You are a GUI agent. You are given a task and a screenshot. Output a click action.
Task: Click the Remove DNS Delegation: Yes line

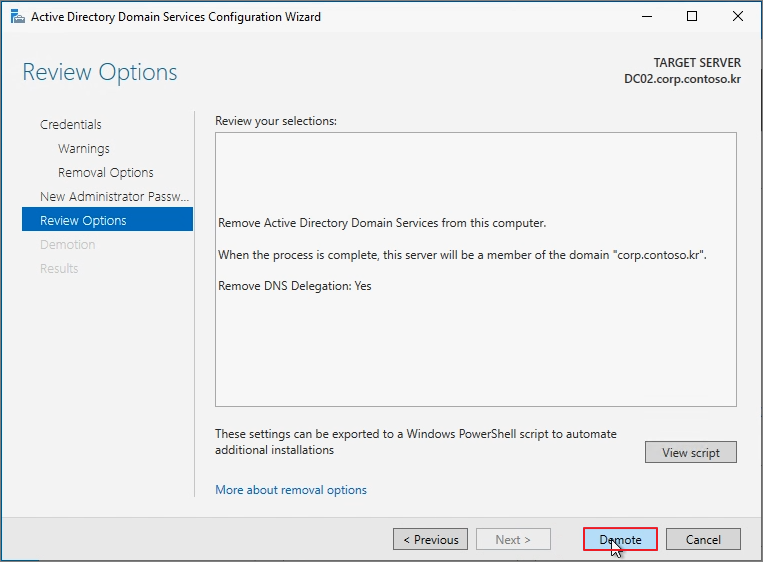(294, 286)
